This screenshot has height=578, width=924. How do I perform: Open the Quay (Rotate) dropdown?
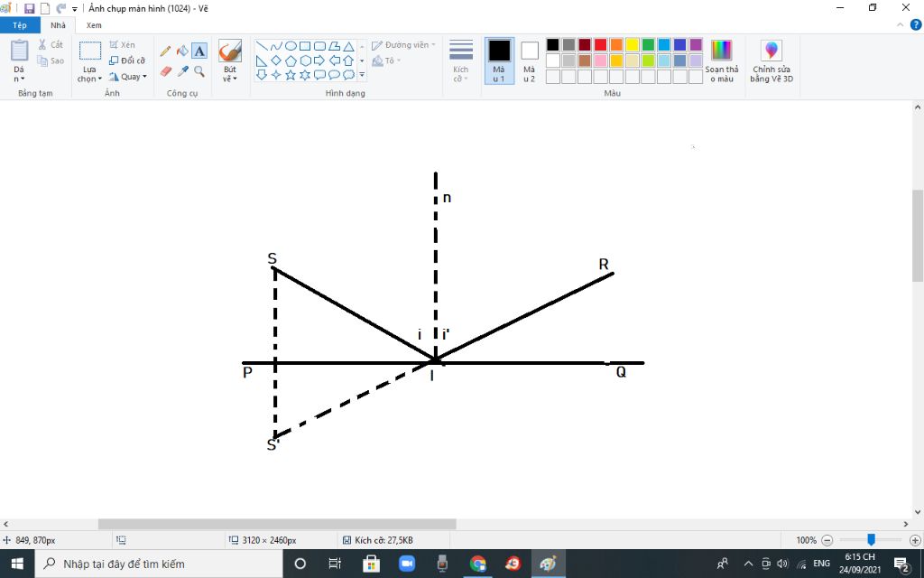click(x=127, y=77)
